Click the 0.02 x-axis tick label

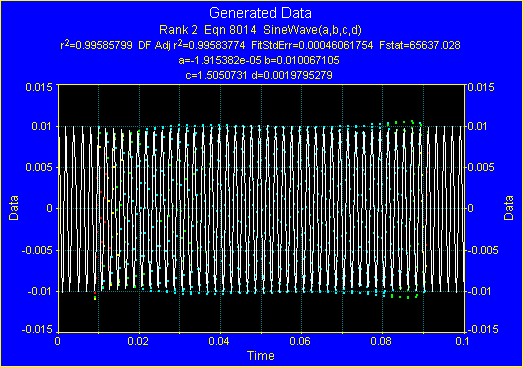(139, 341)
